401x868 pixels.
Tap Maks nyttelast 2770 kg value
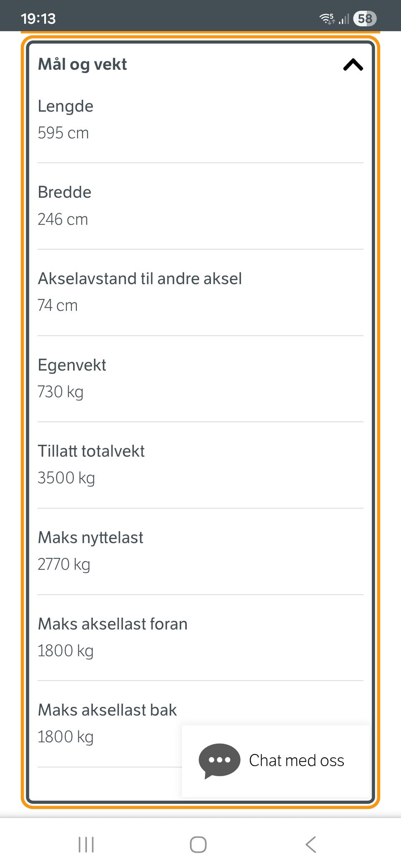tap(64, 564)
